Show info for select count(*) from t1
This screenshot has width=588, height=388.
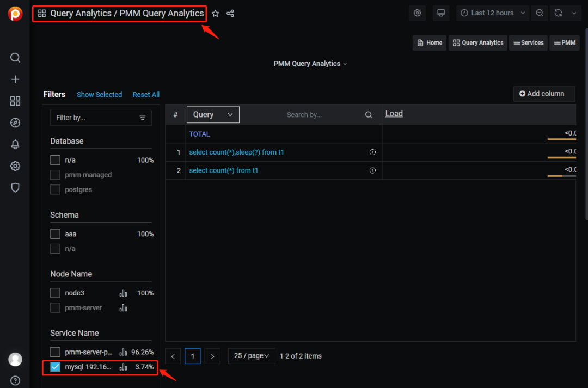[372, 170]
